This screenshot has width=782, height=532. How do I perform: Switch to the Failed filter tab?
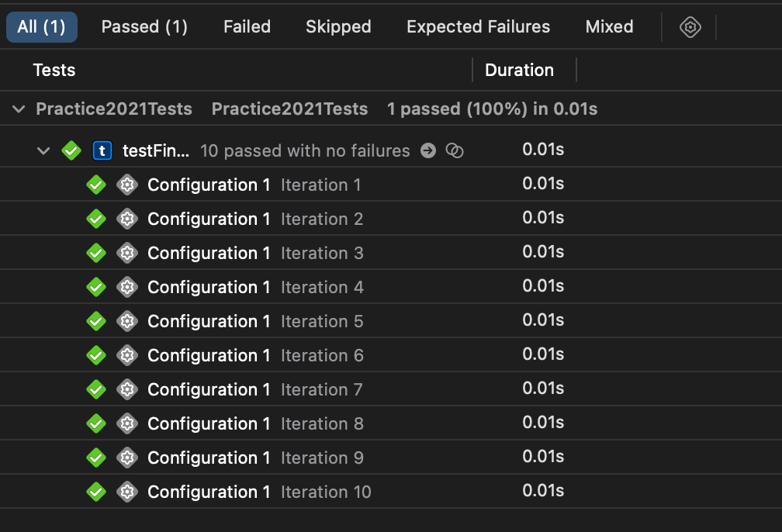tap(247, 27)
